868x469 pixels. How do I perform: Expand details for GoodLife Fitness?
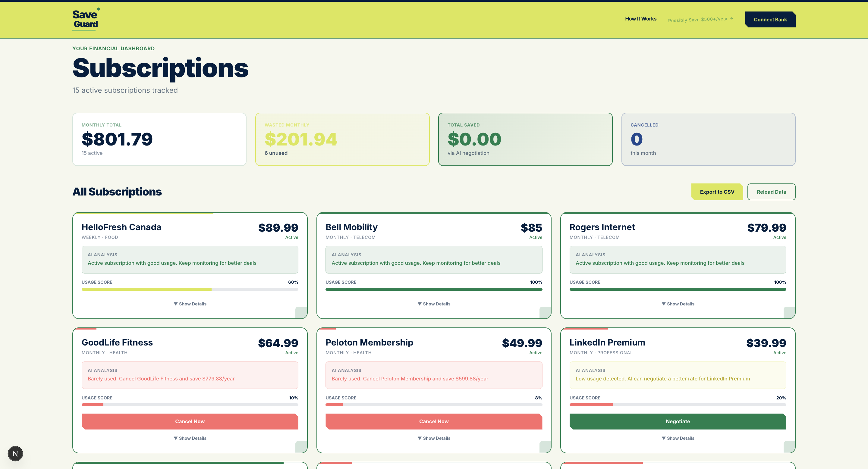point(190,438)
